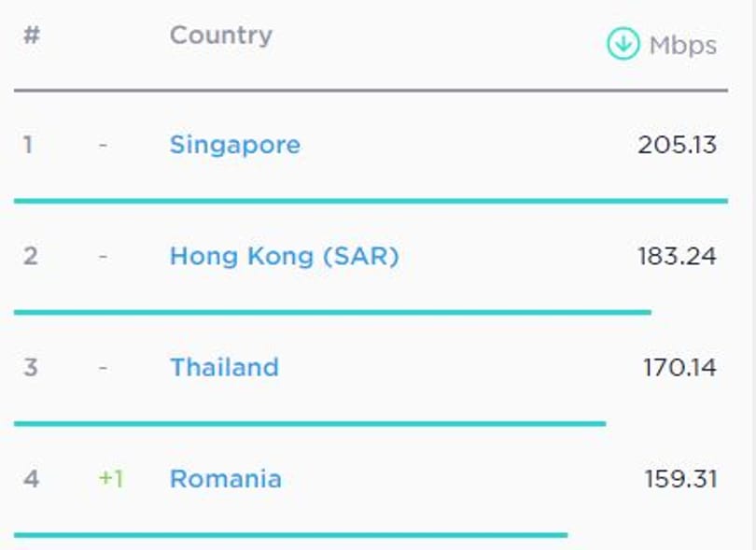Click the # rank column header
The height and width of the screenshot is (550, 756).
click(x=32, y=35)
